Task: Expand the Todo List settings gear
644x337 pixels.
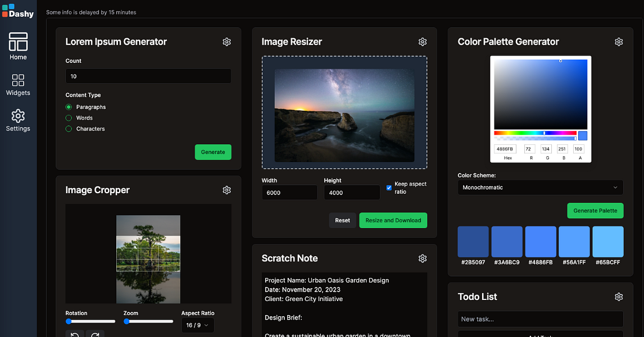Action: (x=619, y=297)
